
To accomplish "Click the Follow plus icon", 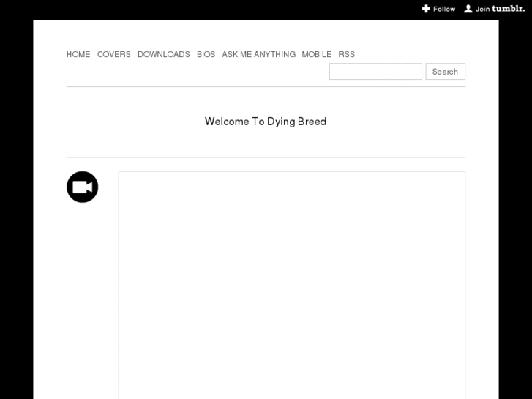I will click(x=426, y=9).
